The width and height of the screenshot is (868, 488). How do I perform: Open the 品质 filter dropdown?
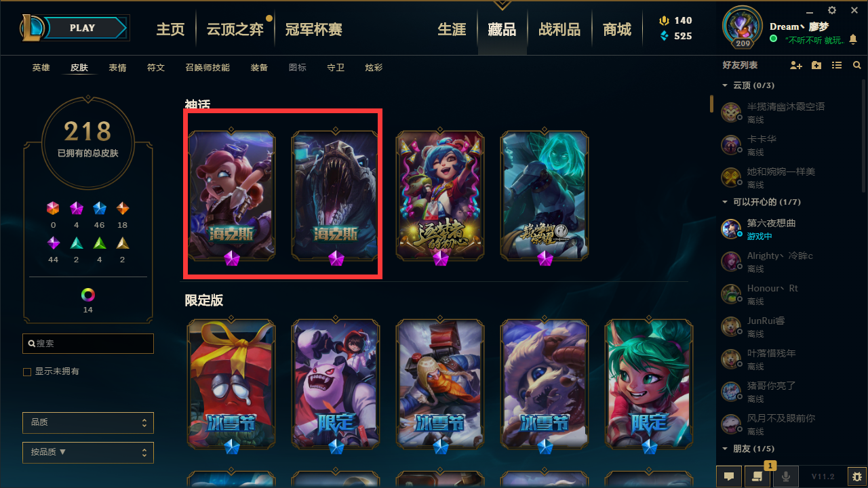[x=88, y=422]
